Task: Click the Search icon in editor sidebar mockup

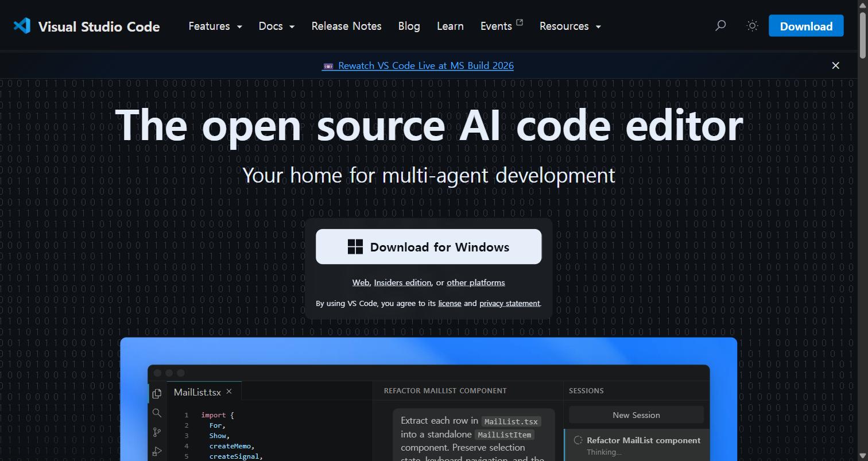Action: point(157,413)
